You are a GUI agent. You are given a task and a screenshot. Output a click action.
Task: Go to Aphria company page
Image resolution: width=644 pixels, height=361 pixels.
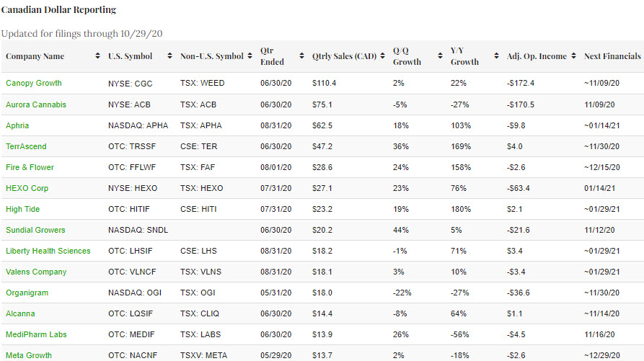coord(17,125)
